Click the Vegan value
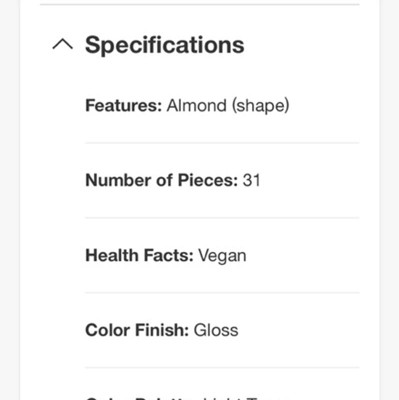The width and height of the screenshot is (399, 400). (222, 256)
